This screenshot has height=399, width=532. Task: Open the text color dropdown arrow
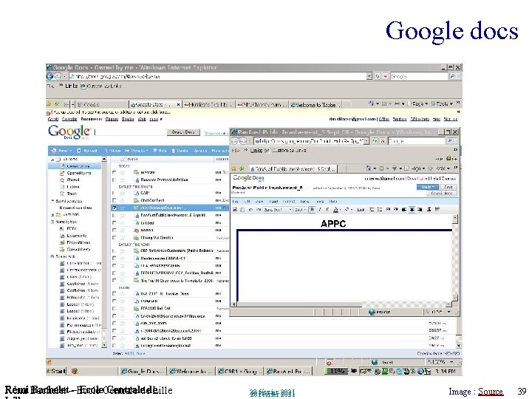tap(340, 210)
